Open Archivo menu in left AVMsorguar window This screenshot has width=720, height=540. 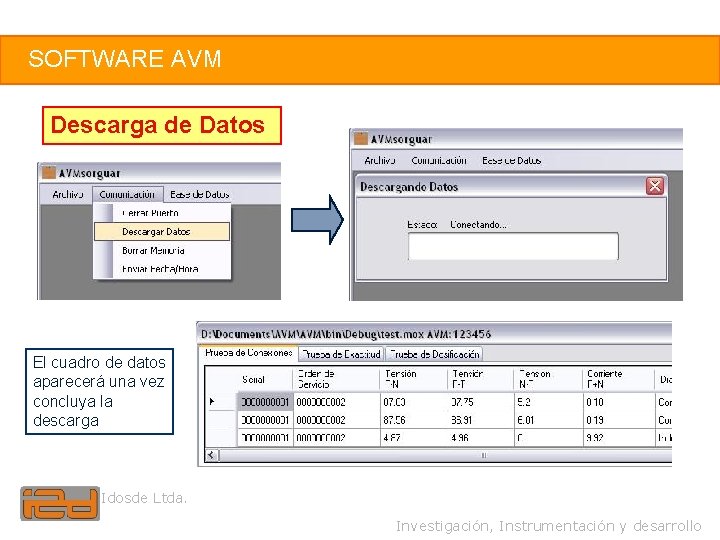point(68,194)
